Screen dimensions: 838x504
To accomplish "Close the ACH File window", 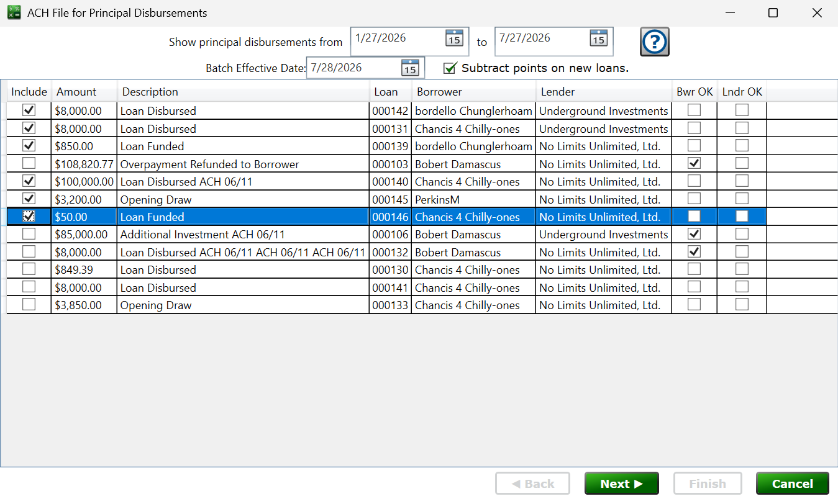I will click(x=817, y=12).
